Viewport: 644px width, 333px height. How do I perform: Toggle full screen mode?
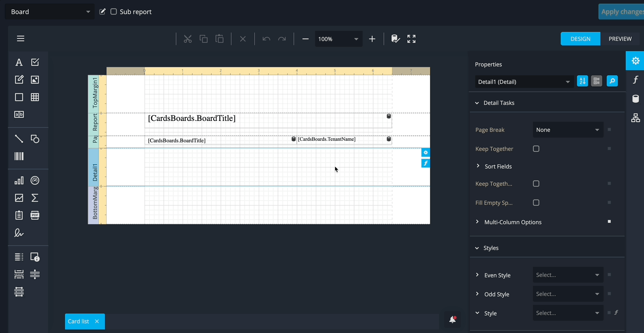click(x=412, y=39)
